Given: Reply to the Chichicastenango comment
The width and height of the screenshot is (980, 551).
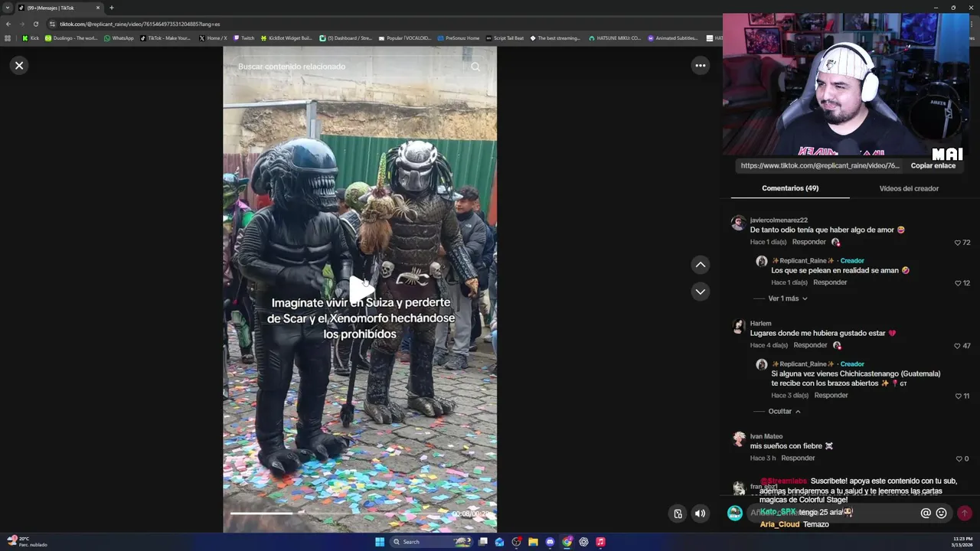Looking at the screenshot, I should 831,396.
